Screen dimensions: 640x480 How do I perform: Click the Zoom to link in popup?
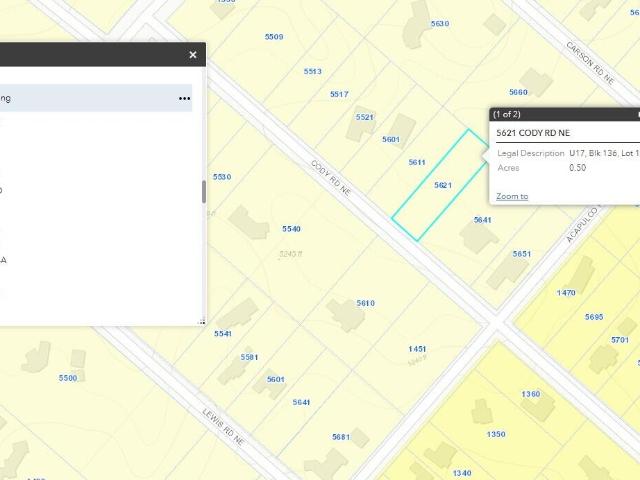[x=512, y=196]
